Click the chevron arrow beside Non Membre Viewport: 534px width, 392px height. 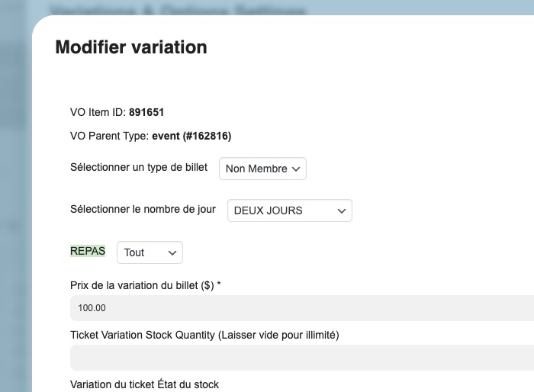pos(297,169)
